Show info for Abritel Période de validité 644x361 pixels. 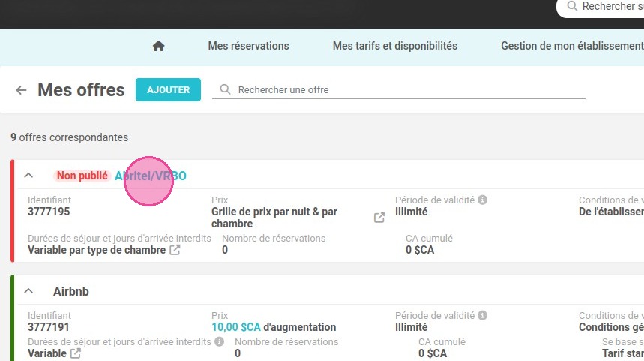coord(483,200)
